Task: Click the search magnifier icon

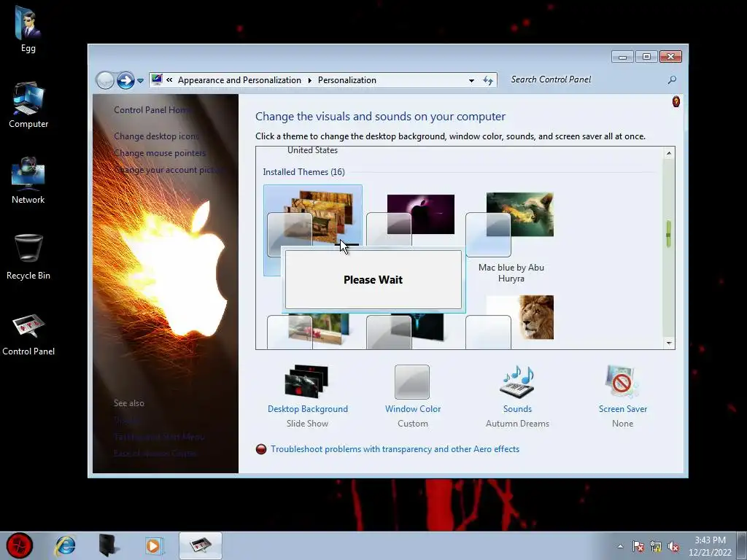Action: pos(672,79)
